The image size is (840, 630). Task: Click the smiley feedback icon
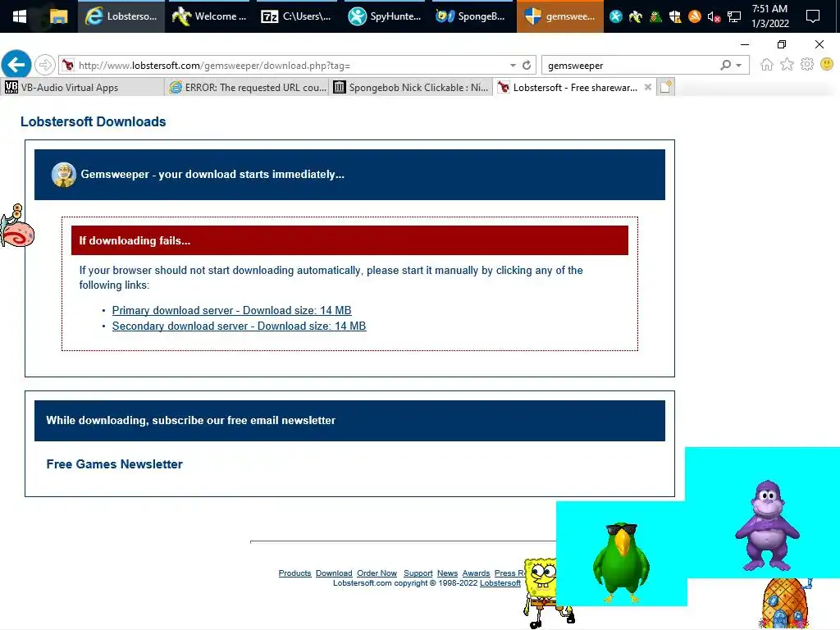tap(827, 65)
